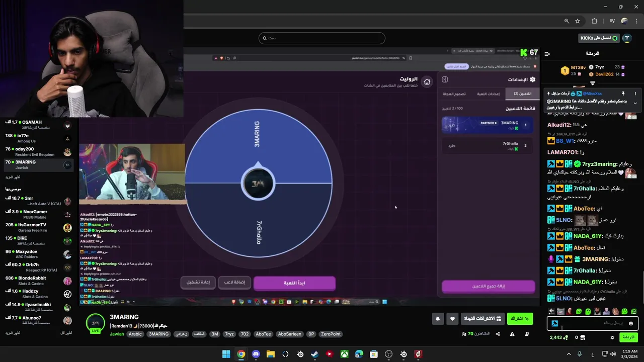Click Chrome zoom magnifier icon in address bar
The image size is (644, 362).
(567, 21)
